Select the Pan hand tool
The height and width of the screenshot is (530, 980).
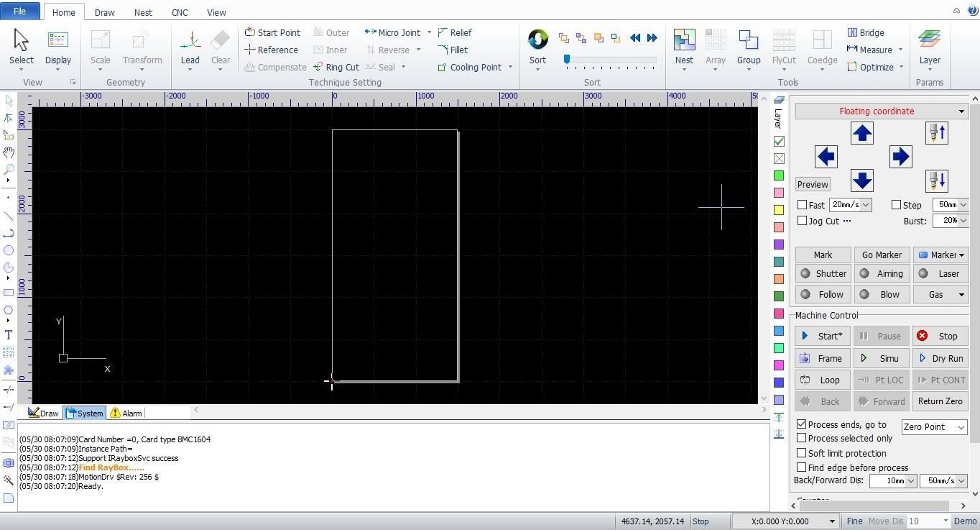pyautogui.click(x=9, y=152)
